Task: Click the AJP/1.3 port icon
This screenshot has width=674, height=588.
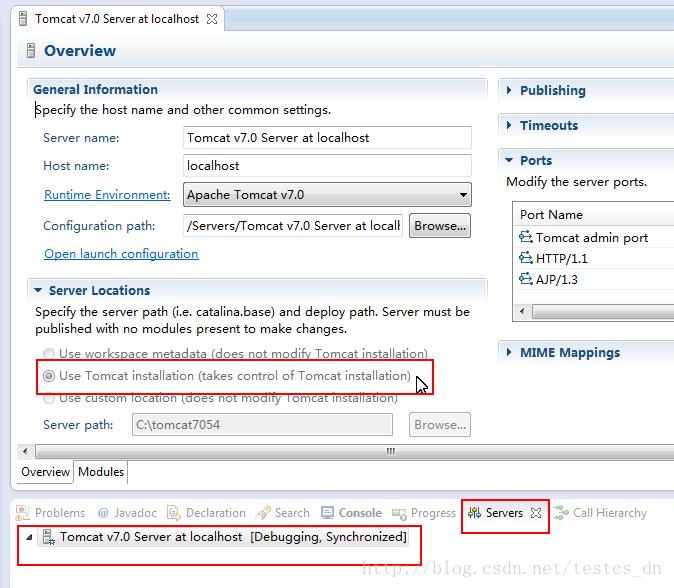Action: (x=526, y=279)
